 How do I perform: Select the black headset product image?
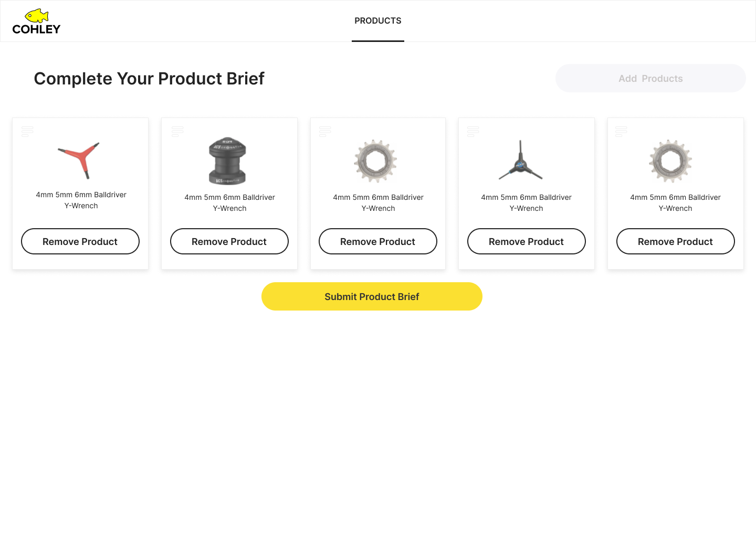(227, 161)
